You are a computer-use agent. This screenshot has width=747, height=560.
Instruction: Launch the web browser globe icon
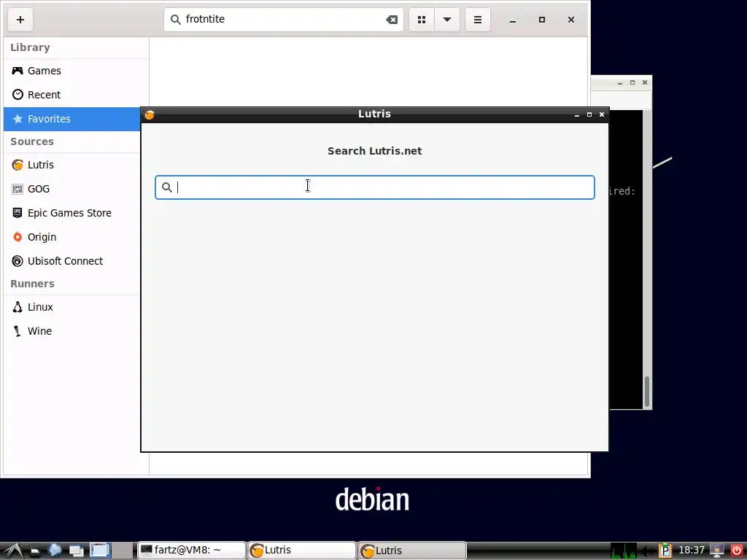click(x=55, y=551)
